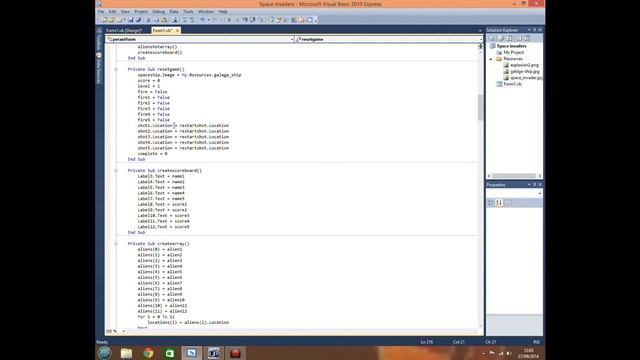Click the 'Label3.Text = name1' line
This screenshot has height=360, width=640.
click(161, 176)
